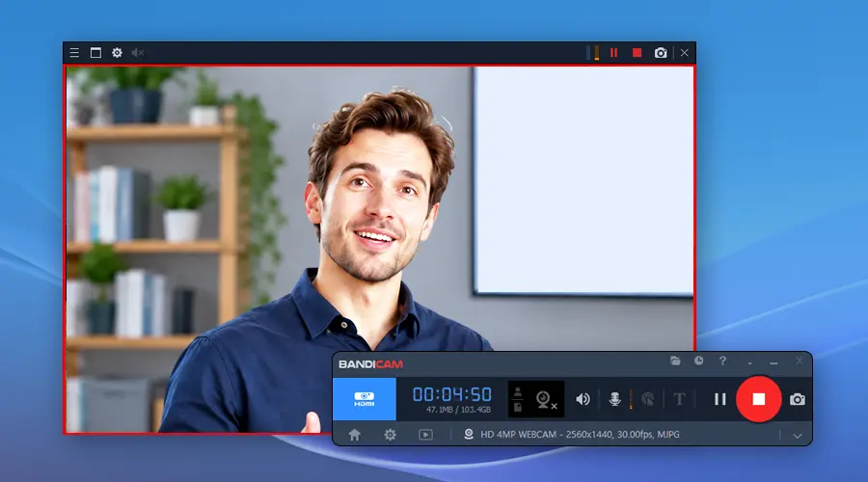
Task: Click the 00:04:50 recording timer
Action: coord(452,394)
